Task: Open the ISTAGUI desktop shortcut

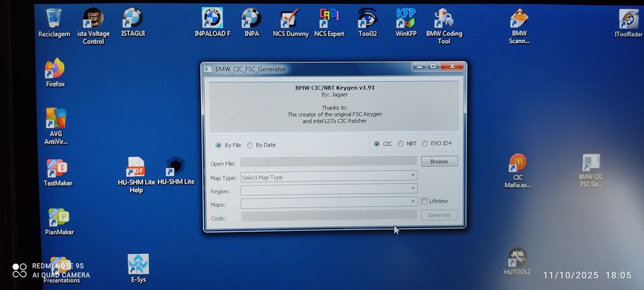Action: [x=133, y=23]
